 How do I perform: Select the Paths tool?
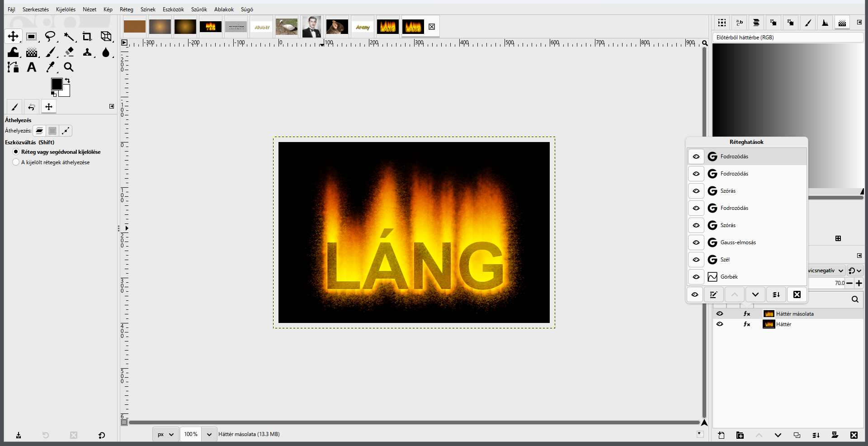13,67
